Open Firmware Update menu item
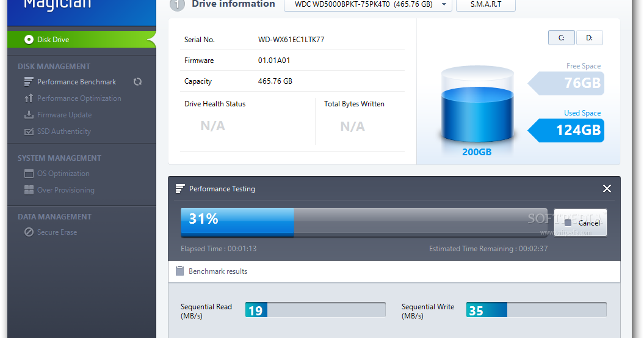This screenshot has height=338, width=644. click(64, 115)
